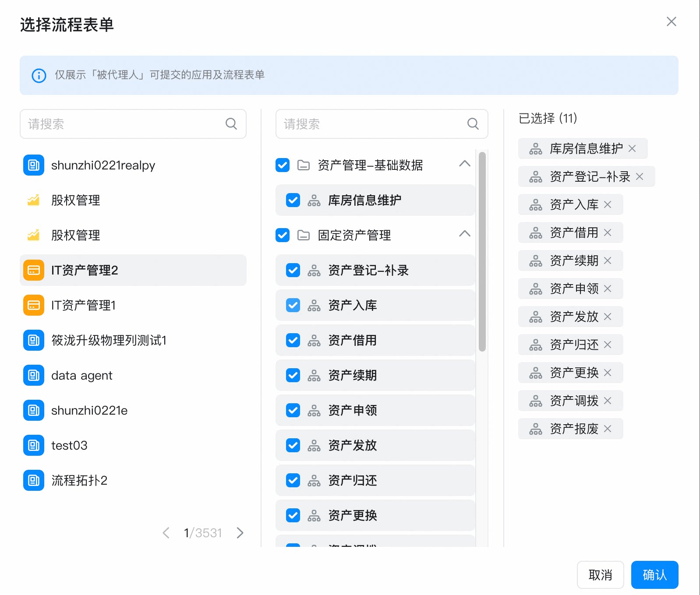Remove 资产调拨 from the selected items

608,401
